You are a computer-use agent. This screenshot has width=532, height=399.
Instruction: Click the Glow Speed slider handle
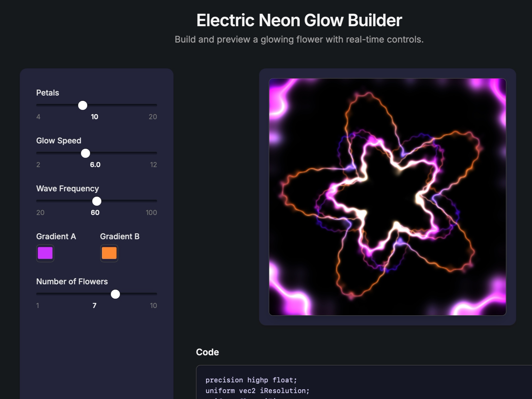coord(85,153)
